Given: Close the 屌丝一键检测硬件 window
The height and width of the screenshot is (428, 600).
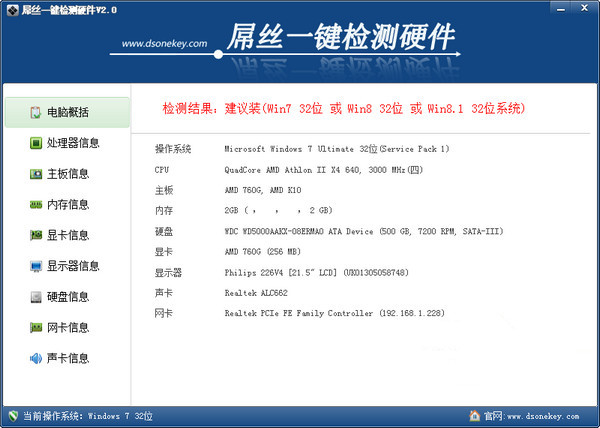Looking at the screenshot, I should pyautogui.click(x=584, y=8).
